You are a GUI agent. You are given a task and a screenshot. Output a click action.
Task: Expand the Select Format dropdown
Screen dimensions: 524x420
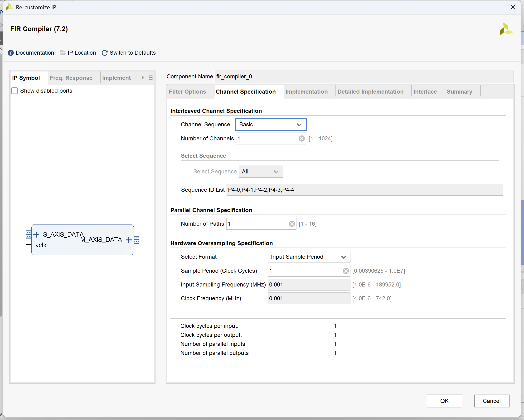(309, 257)
